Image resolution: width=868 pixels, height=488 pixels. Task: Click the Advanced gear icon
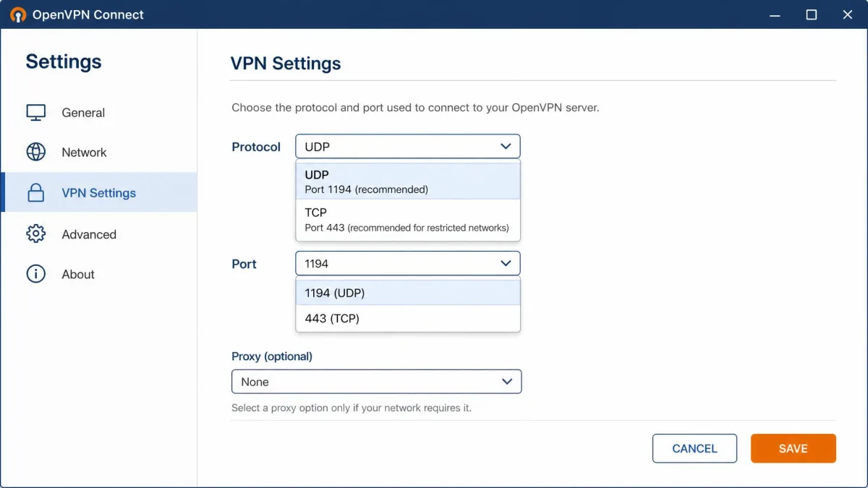(x=35, y=234)
